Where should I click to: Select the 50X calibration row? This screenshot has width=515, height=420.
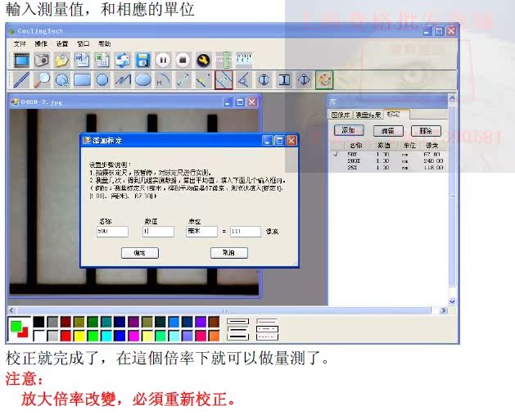tap(389, 154)
